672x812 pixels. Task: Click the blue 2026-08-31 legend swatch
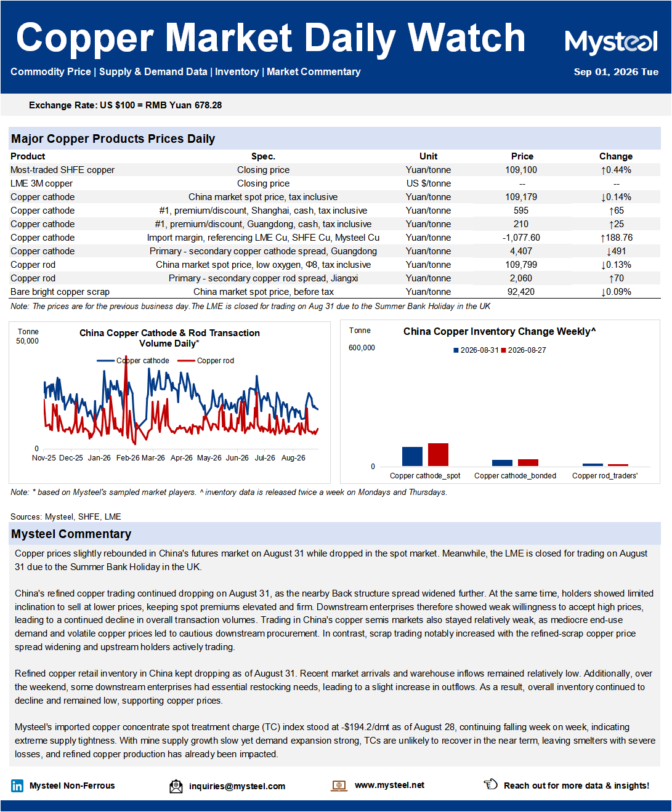pos(456,350)
